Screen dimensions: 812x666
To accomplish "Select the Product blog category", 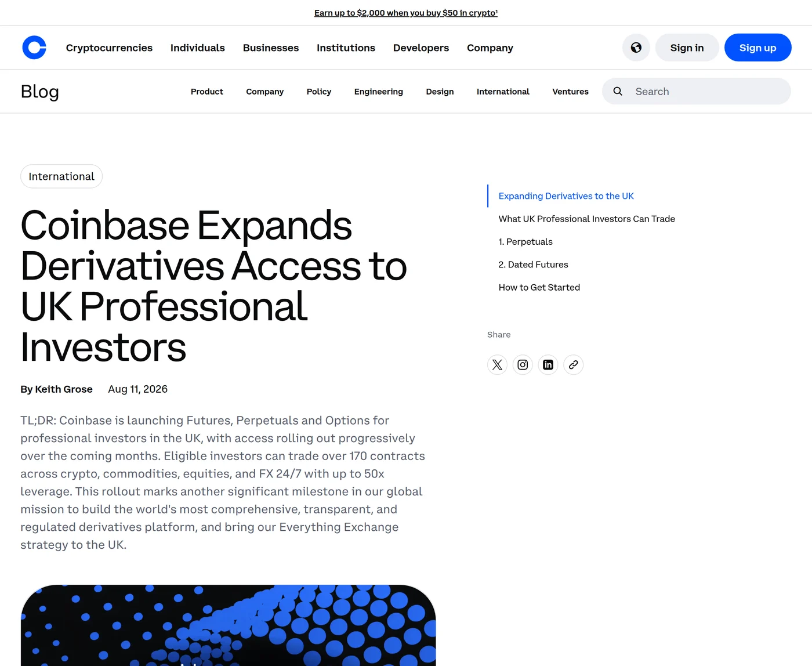I will tap(207, 92).
